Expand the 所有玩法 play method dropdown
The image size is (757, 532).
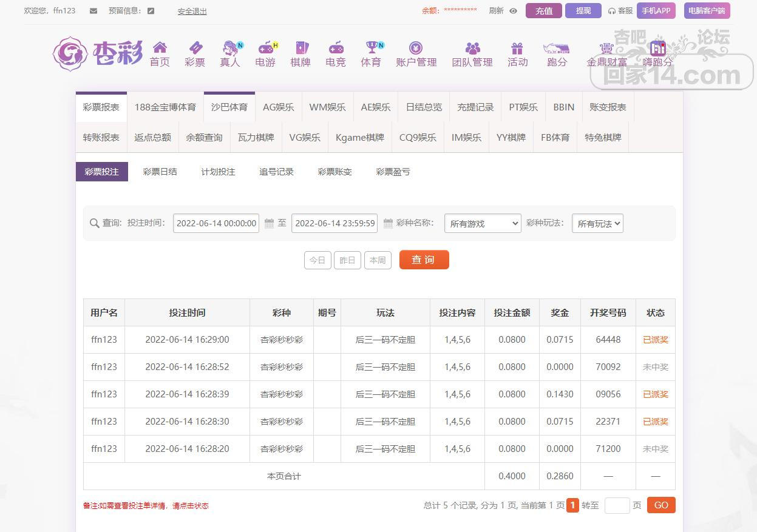(x=597, y=224)
